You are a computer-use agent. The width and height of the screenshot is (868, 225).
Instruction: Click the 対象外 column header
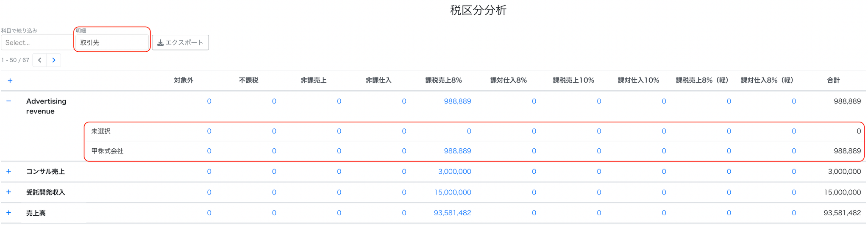click(184, 80)
